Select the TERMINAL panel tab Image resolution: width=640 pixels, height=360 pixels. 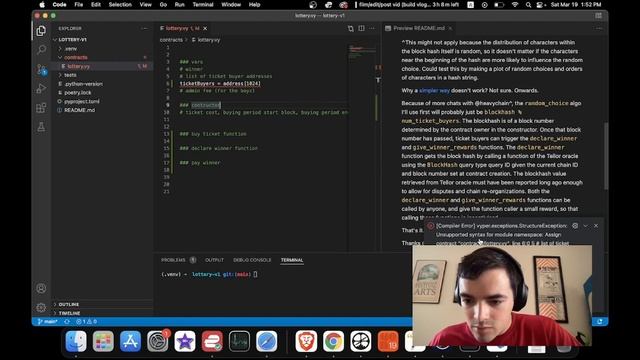[292, 260]
